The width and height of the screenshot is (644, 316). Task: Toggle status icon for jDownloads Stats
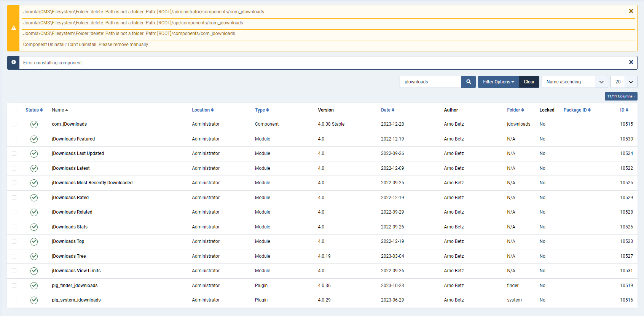point(34,227)
